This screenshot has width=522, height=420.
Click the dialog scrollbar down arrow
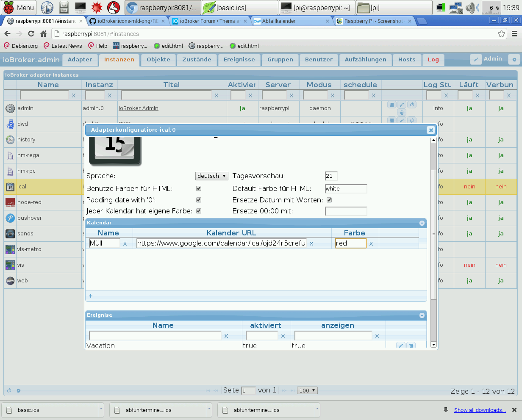433,345
